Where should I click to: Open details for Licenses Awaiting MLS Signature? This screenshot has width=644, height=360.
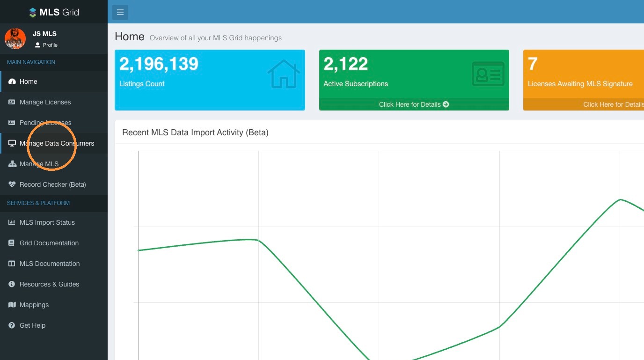[584, 104]
